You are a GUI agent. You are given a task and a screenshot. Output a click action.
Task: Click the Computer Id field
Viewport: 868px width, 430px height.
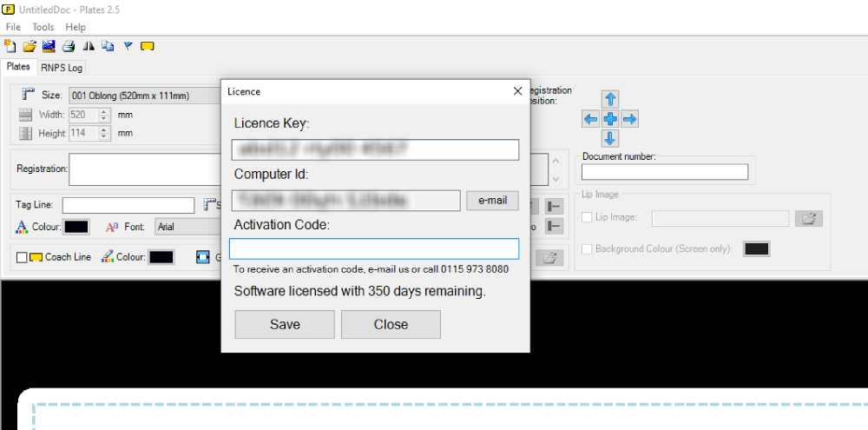[x=346, y=201]
